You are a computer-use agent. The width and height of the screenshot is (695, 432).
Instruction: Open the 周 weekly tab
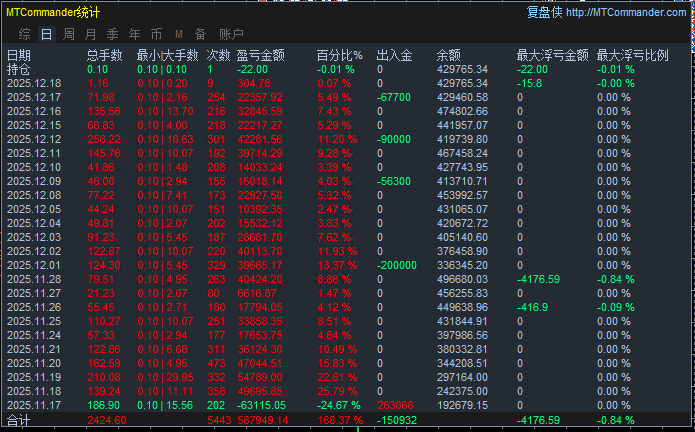click(69, 34)
